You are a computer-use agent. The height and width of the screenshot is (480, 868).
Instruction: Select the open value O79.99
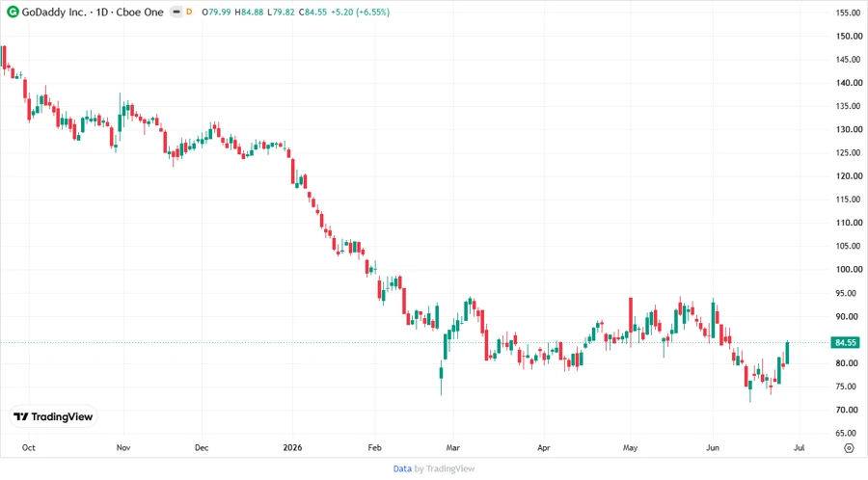point(216,12)
